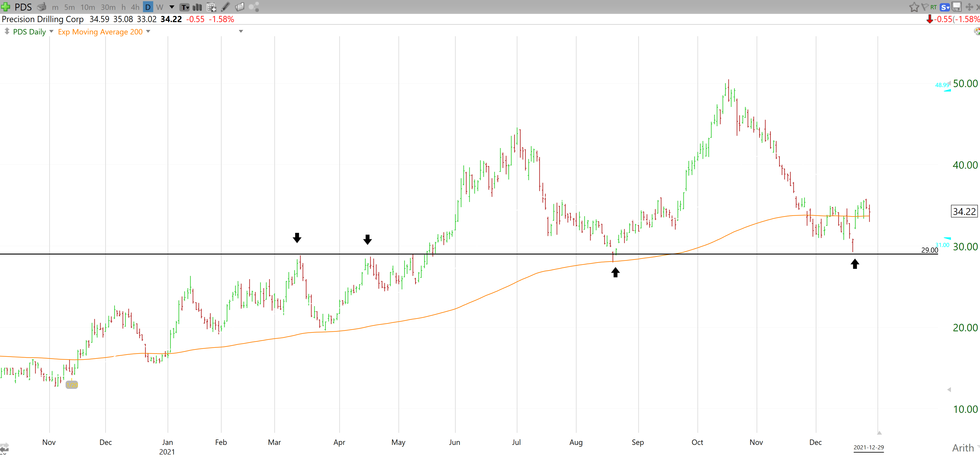
Task: Select the 30m timeframe tab
Action: pyautogui.click(x=109, y=7)
